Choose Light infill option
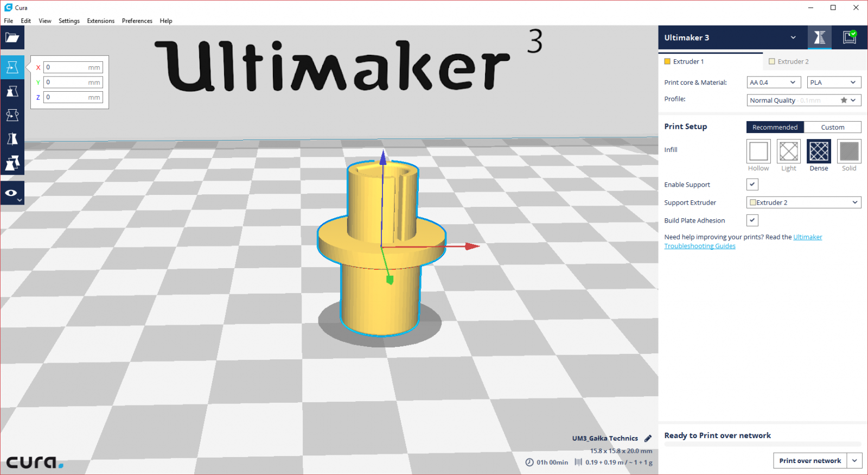The image size is (868, 475). coord(789,151)
